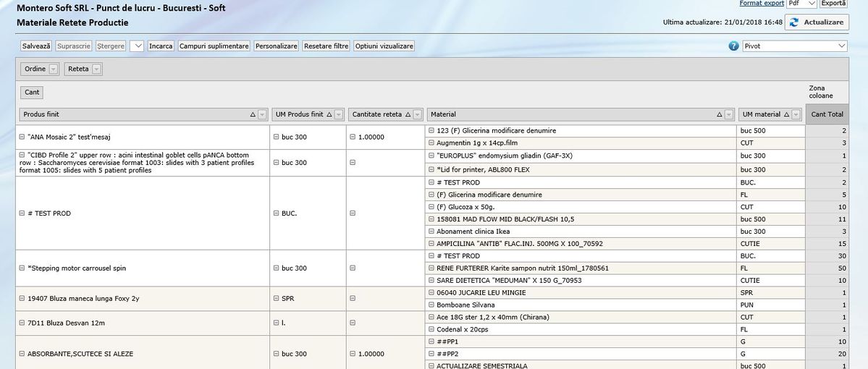Click the Salvează button

(x=36, y=46)
